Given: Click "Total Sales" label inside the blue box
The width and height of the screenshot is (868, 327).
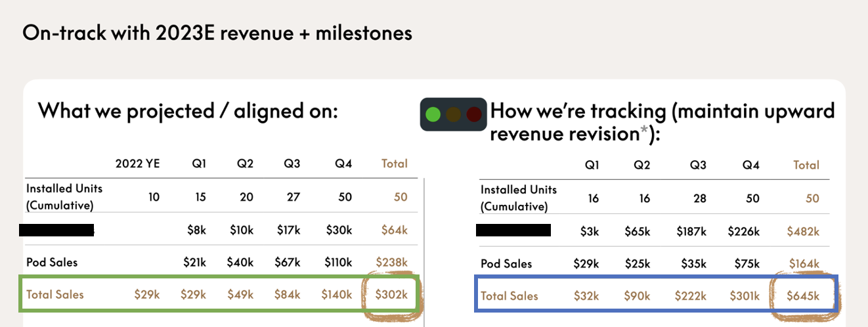Looking at the screenshot, I should click(510, 295).
